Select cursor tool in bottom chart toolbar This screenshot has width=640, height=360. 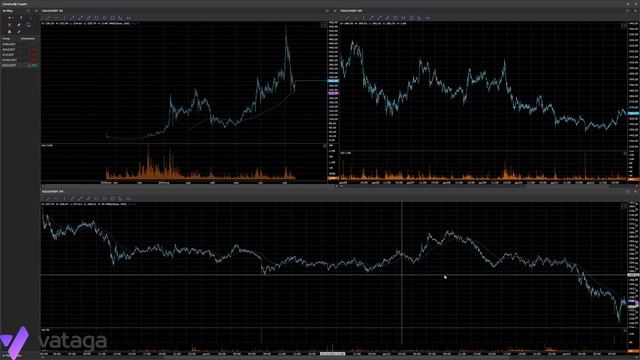pos(48,198)
